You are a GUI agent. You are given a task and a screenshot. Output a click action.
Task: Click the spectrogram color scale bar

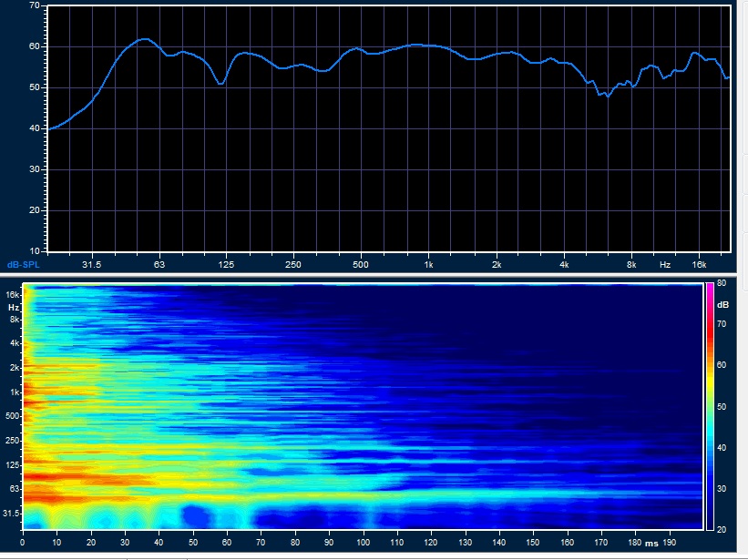(x=710, y=406)
